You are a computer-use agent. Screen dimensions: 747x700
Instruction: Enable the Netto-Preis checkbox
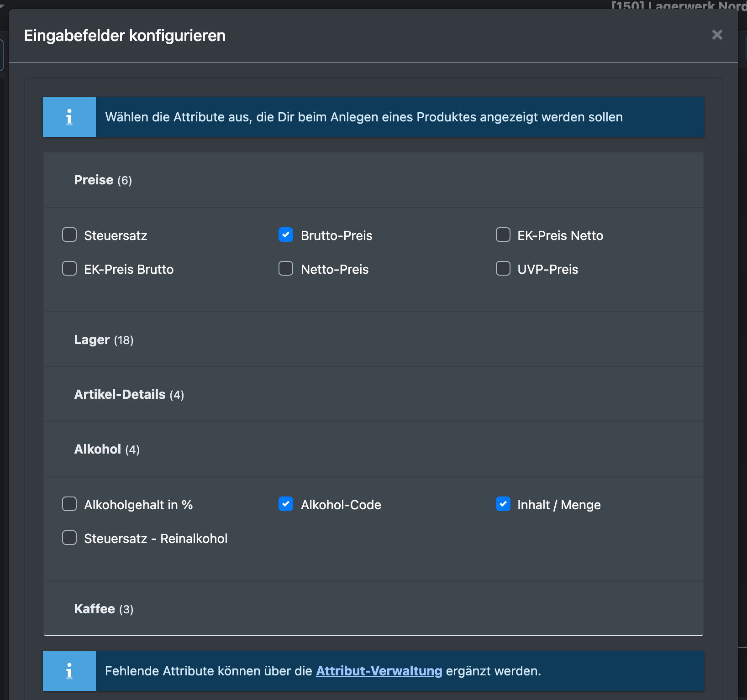(x=286, y=268)
